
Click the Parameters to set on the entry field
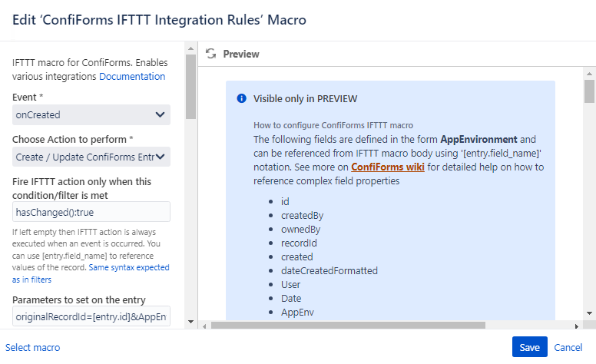coord(91,316)
